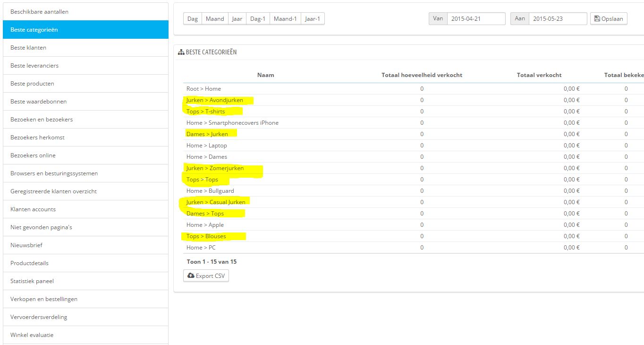Go to Beste klanten statistics
Screen dimensions: 644x345
[x=85, y=47]
